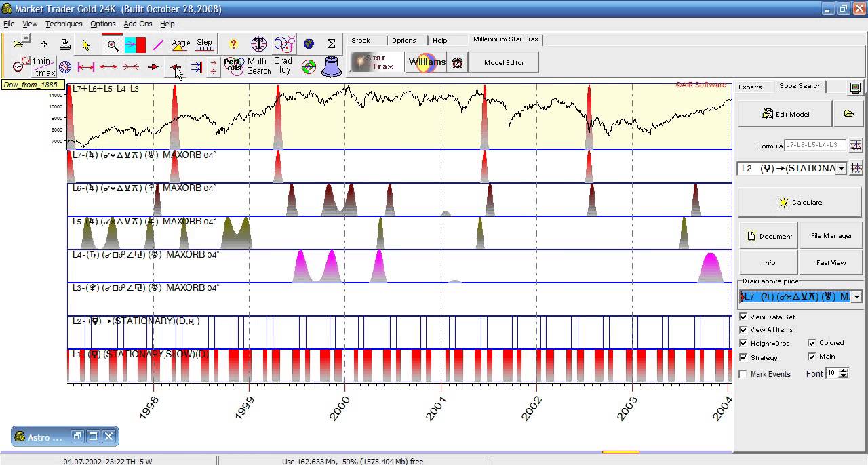Open the Multi Search tool
This screenshot has height=465, width=868.
pyautogui.click(x=258, y=66)
